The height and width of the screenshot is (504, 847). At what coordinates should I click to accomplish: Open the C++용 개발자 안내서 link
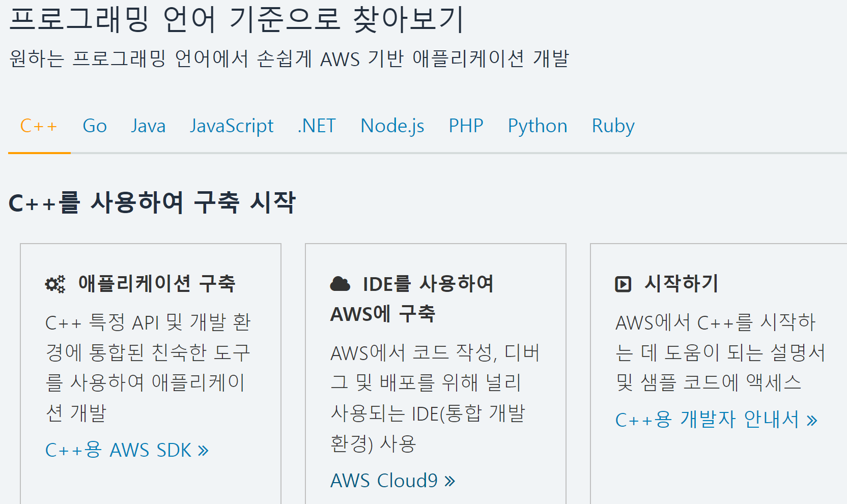coord(716,420)
